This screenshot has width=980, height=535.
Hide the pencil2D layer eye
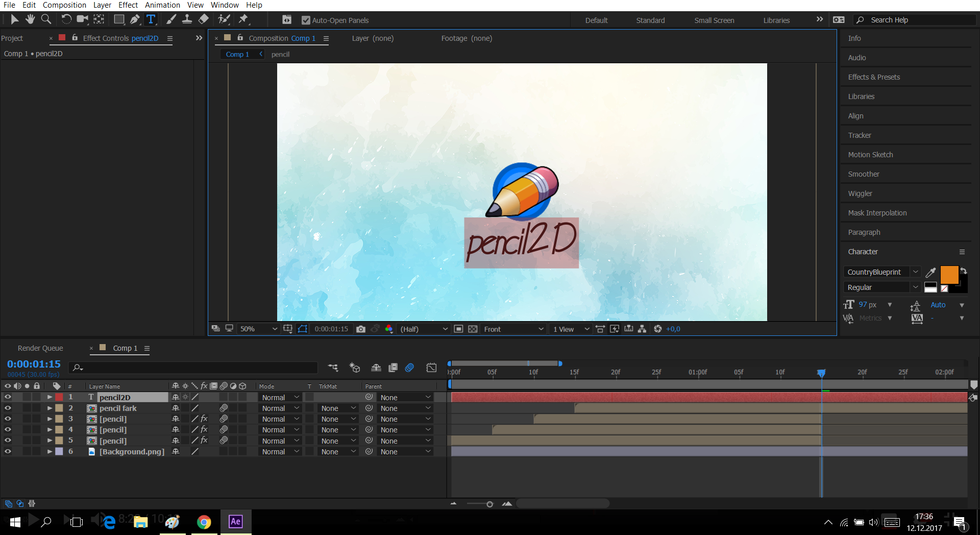[8, 397]
